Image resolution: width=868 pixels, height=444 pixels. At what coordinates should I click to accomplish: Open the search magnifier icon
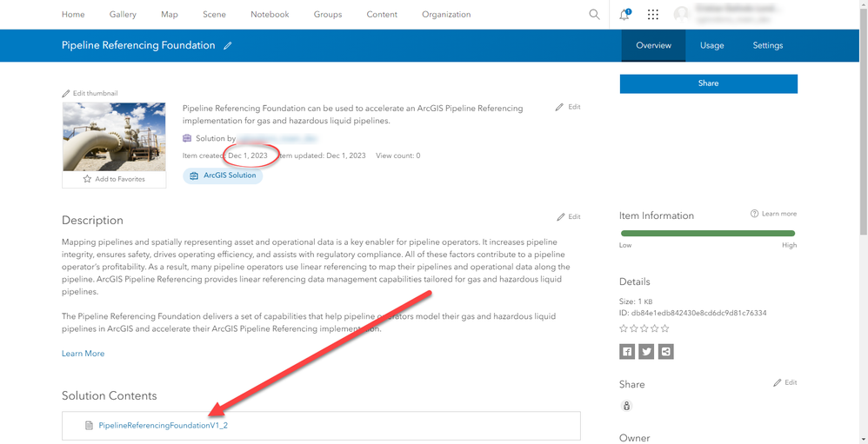(x=594, y=15)
